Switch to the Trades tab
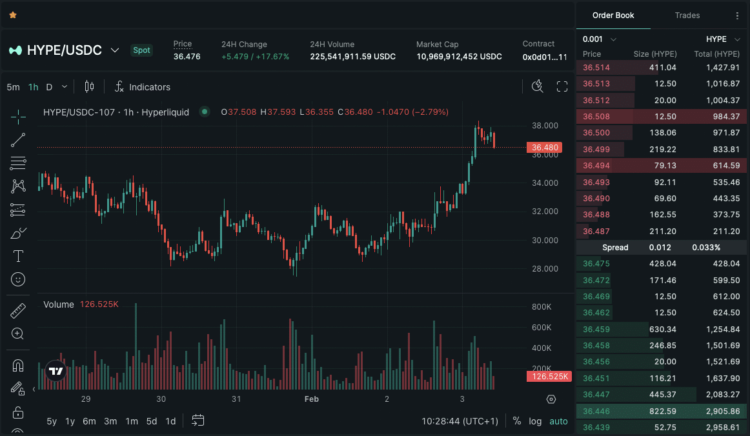 687,15
